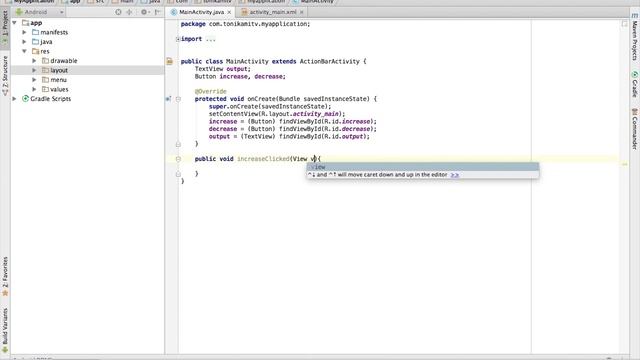Select the app module row

click(87, 23)
